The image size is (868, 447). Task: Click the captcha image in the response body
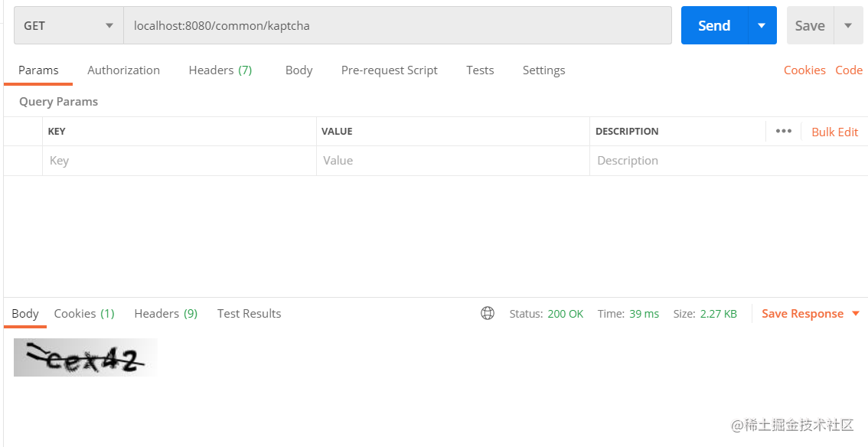point(84,357)
